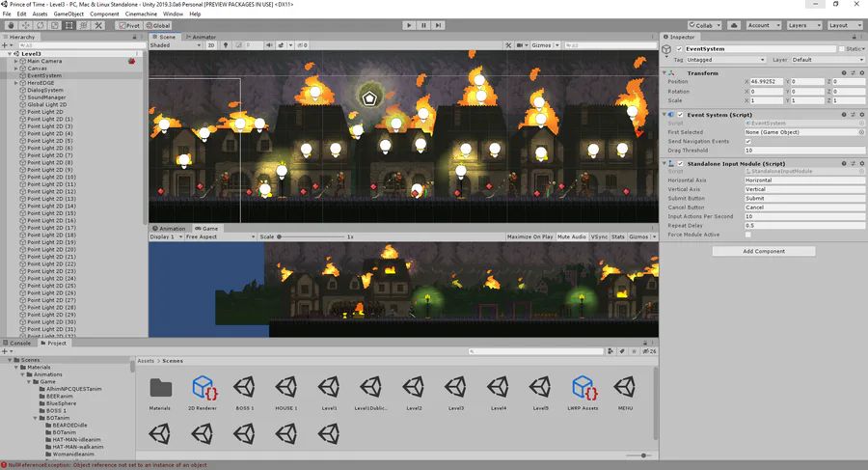The width and height of the screenshot is (868, 470).
Task: Open the Layout dropdown
Action: [845, 25]
